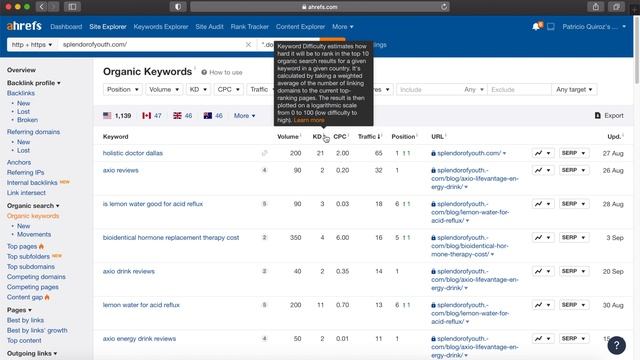
Task: Open SERP dropdown for axio drink reviews
Action: pos(574,271)
